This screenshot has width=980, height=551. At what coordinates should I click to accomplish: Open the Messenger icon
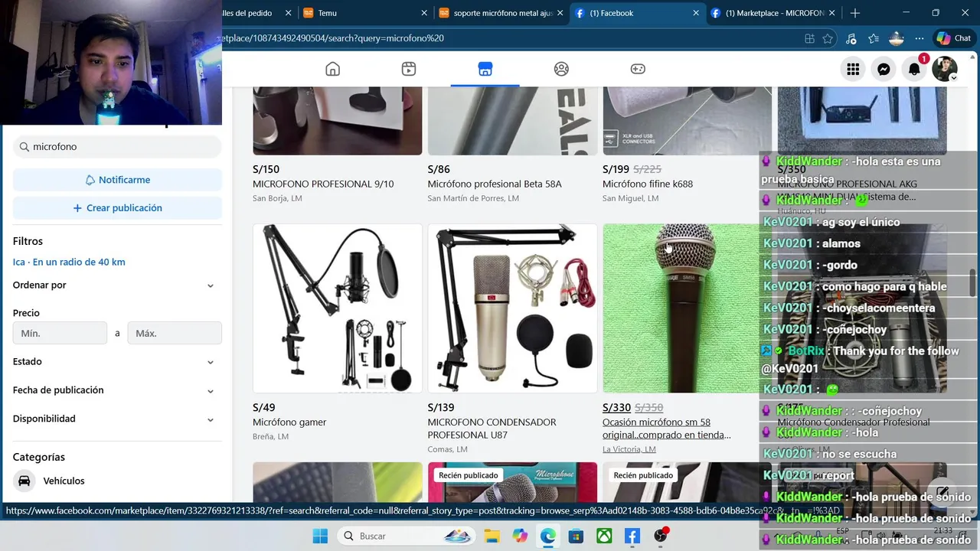click(x=884, y=69)
